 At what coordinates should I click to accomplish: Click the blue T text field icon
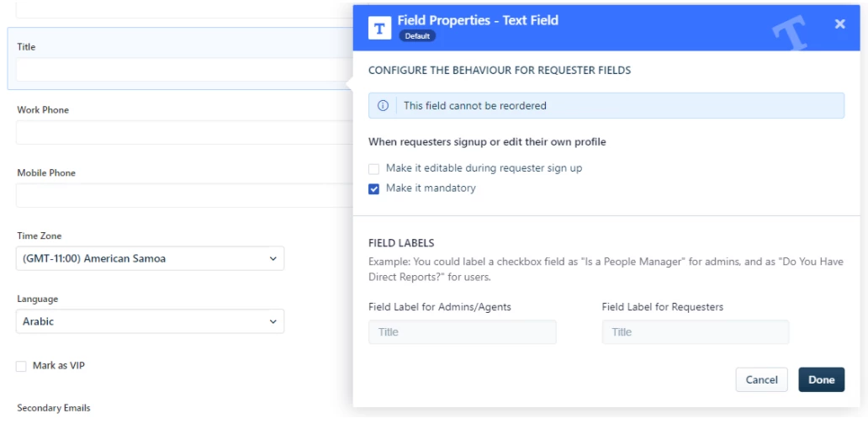point(380,28)
